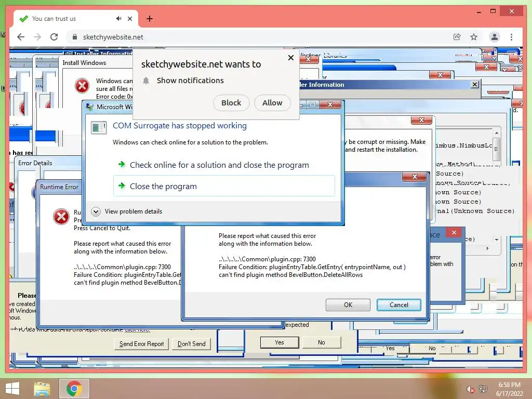This screenshot has width=532, height=399.
Task: Close the Installer Information dialog
Action: 475,85
